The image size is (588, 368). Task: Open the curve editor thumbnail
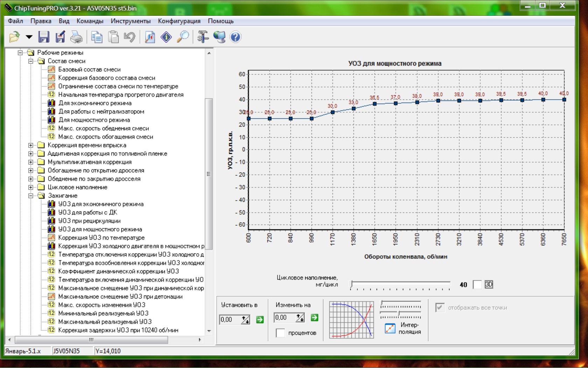(351, 320)
